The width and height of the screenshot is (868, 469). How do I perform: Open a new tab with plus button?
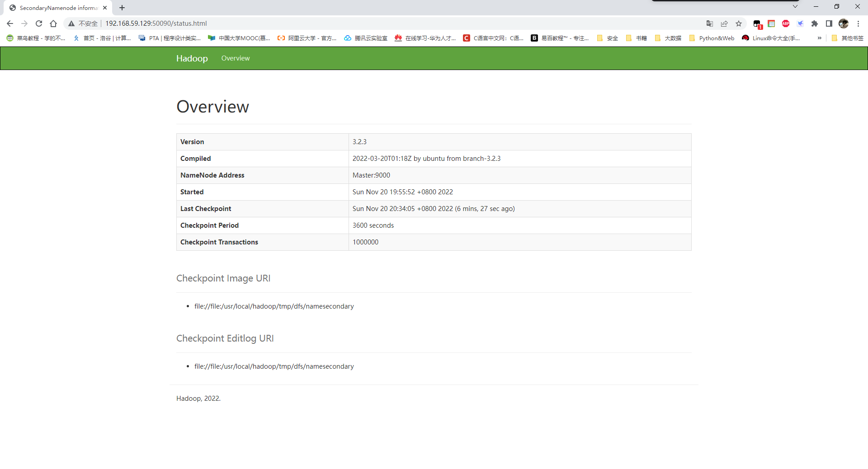[x=122, y=8]
